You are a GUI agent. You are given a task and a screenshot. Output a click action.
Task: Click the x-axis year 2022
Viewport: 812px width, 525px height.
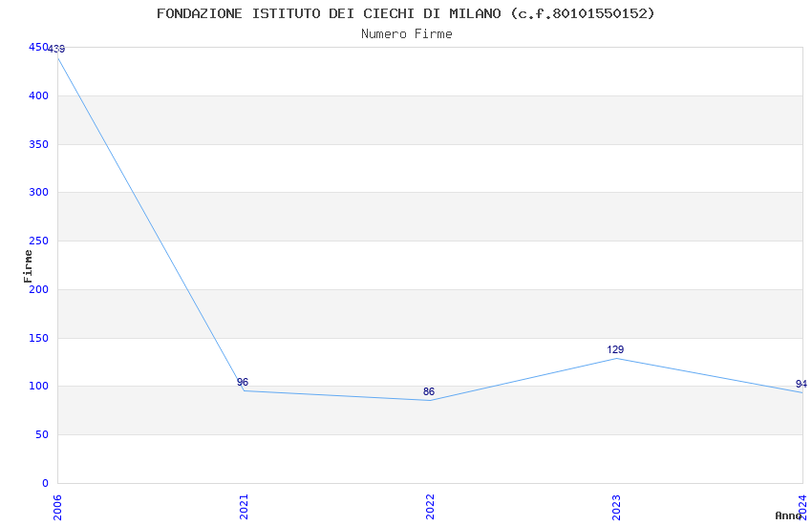tap(430, 507)
